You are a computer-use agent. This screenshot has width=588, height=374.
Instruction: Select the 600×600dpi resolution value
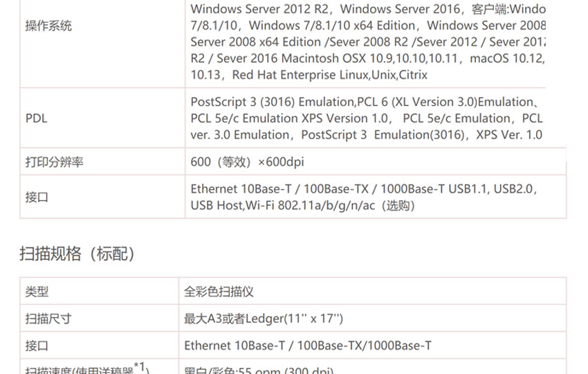click(247, 162)
